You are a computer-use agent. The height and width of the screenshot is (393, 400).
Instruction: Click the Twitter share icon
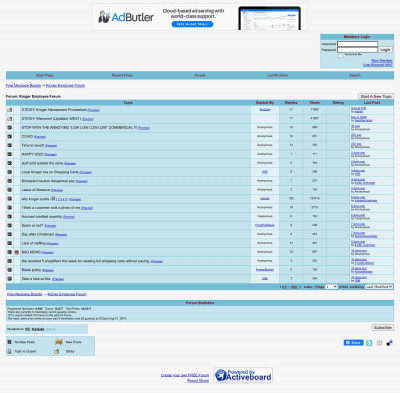pos(369,343)
